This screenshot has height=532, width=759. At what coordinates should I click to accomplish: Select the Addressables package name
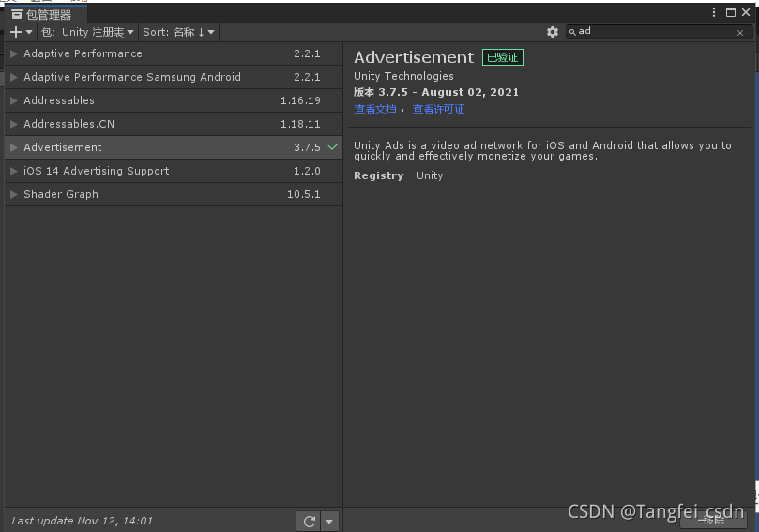point(59,100)
